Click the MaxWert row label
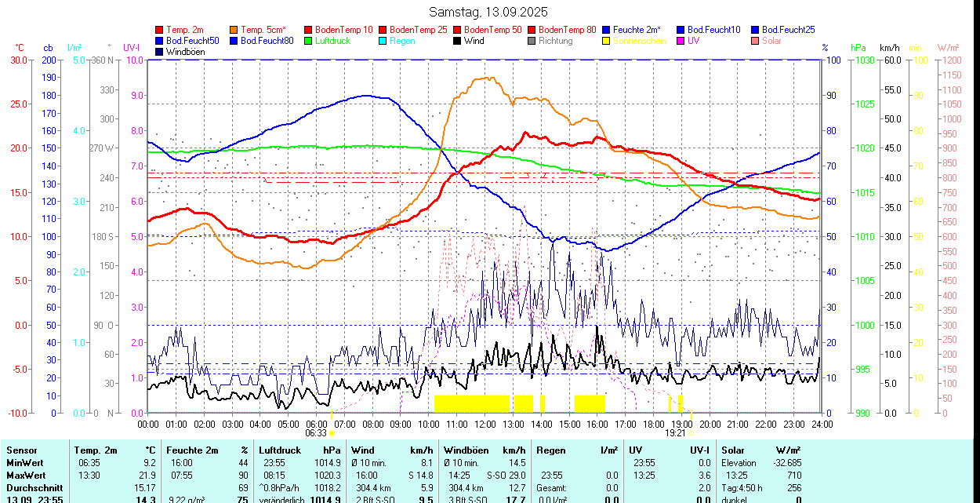Viewport: 980px width, 503px height. [27, 476]
